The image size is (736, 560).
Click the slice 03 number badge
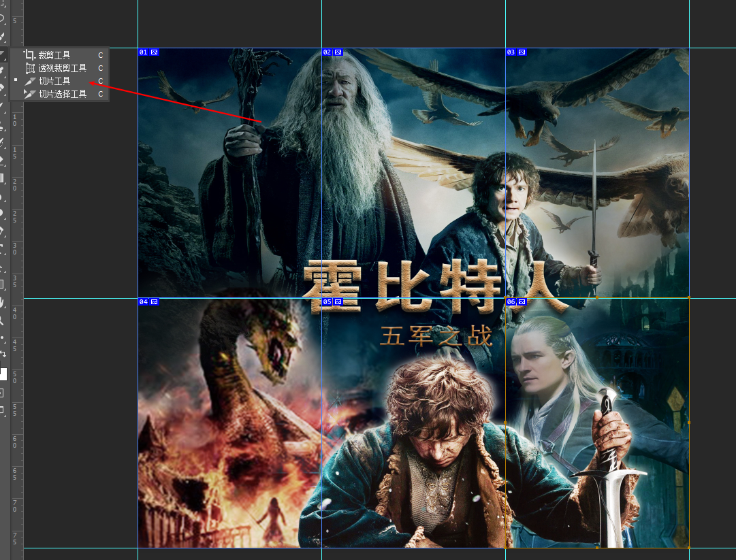coord(511,52)
